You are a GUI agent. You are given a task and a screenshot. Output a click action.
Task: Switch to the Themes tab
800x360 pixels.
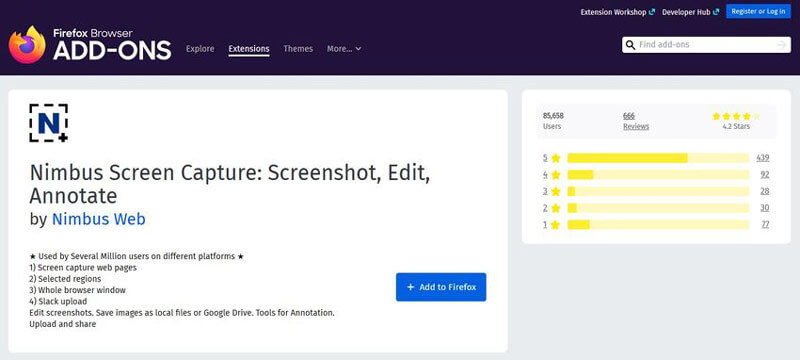[298, 49]
